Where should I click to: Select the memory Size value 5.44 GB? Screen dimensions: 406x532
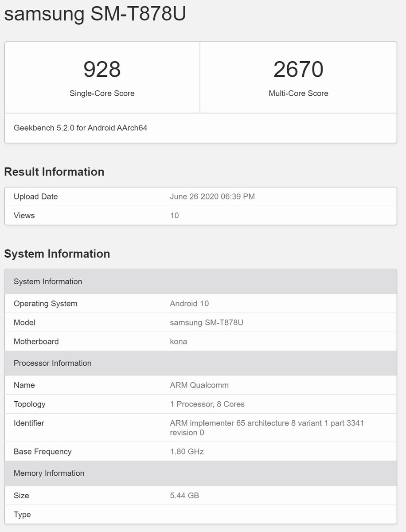click(x=184, y=496)
